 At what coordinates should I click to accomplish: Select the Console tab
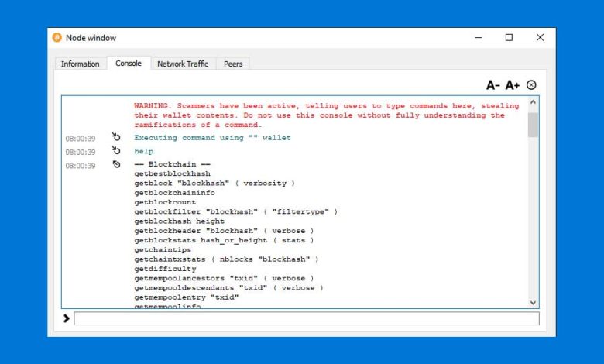click(x=129, y=64)
